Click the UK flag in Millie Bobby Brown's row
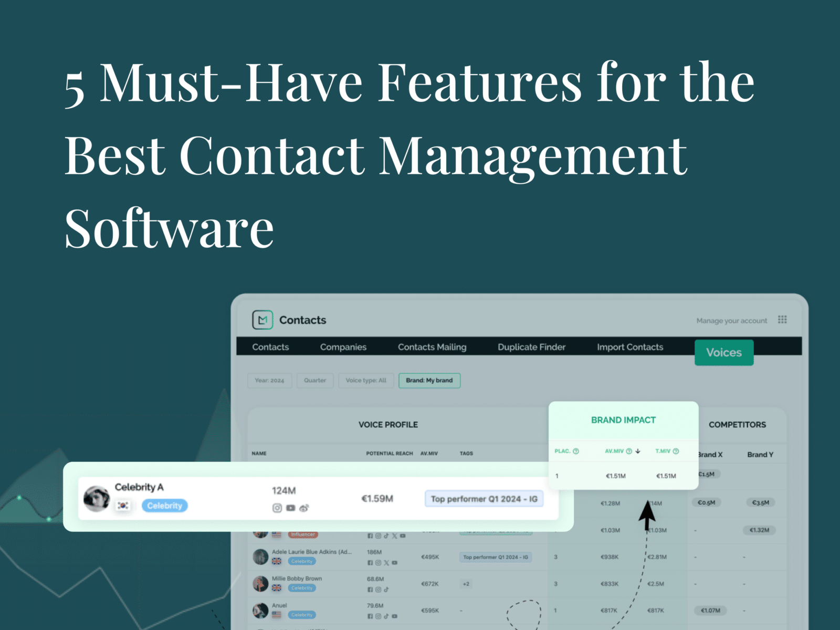 [277, 588]
